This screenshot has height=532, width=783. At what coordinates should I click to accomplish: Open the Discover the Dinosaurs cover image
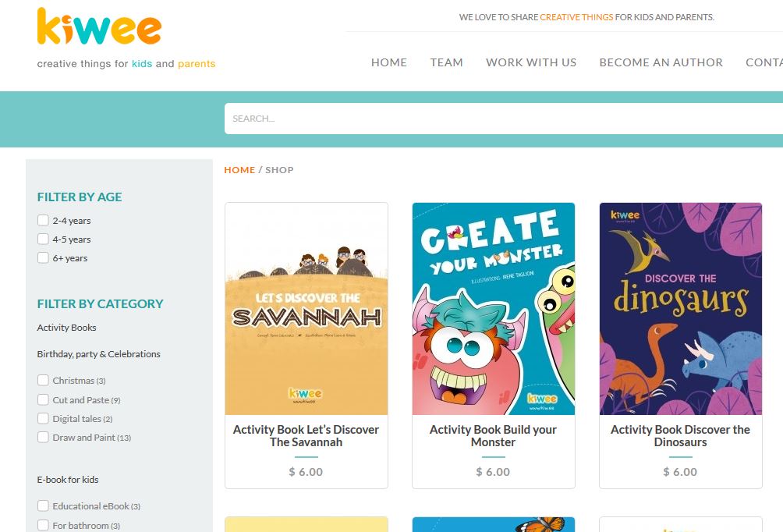click(x=681, y=309)
